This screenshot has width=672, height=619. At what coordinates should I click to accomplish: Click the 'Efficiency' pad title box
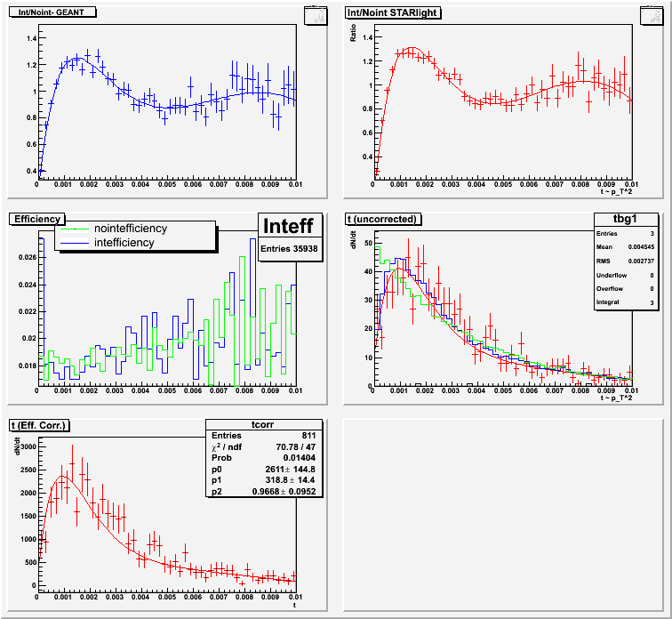pyautogui.click(x=36, y=218)
